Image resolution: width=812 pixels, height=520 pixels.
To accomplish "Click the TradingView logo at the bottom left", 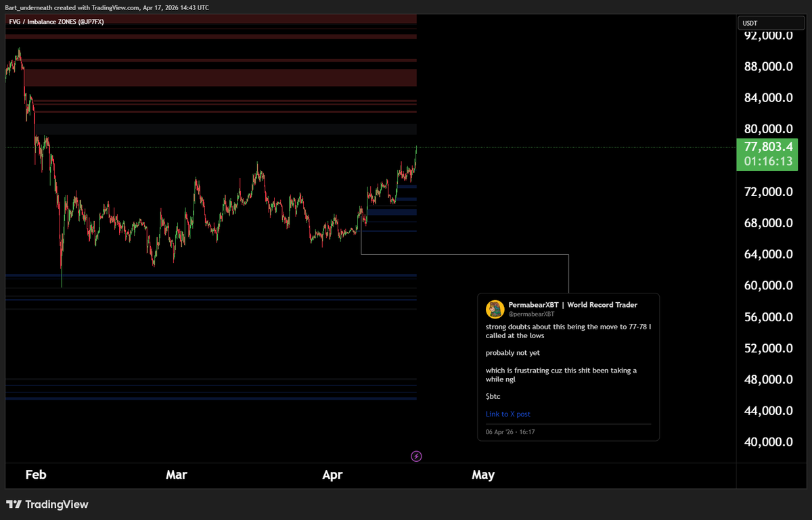I will [x=47, y=504].
